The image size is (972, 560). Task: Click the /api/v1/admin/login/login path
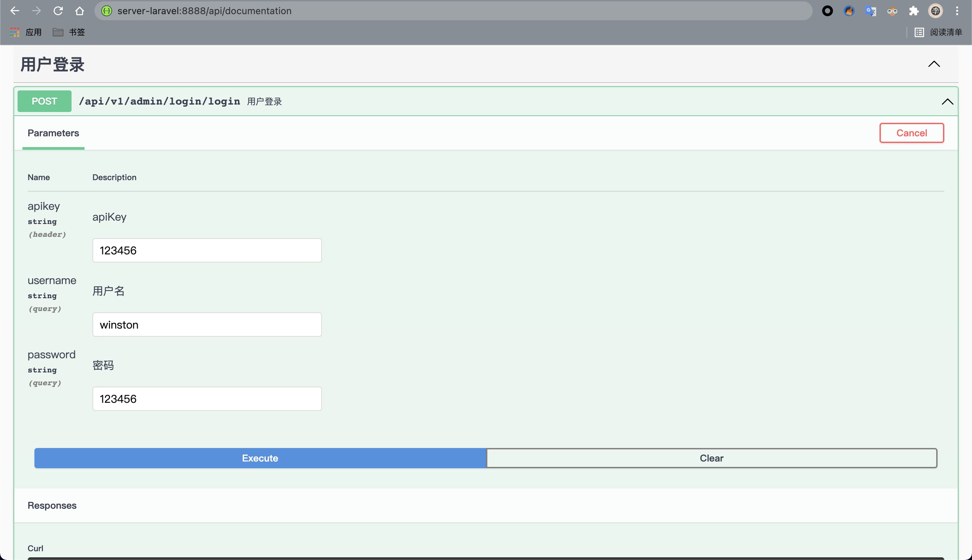tap(159, 101)
